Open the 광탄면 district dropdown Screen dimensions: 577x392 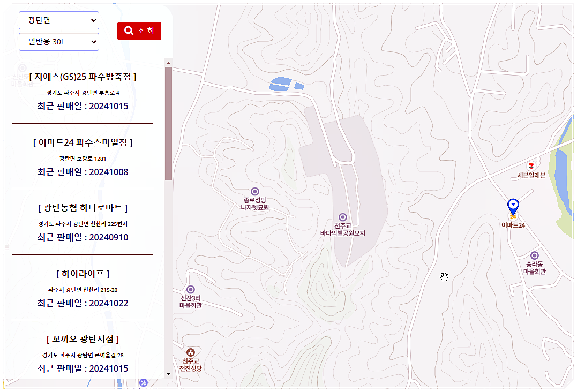tap(59, 20)
